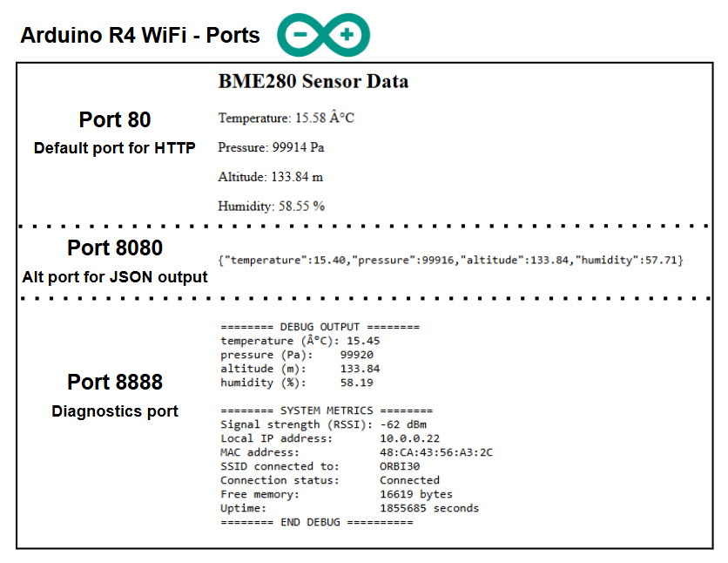Click the 'Port 80' label
728x563 pixels.
pos(114,119)
